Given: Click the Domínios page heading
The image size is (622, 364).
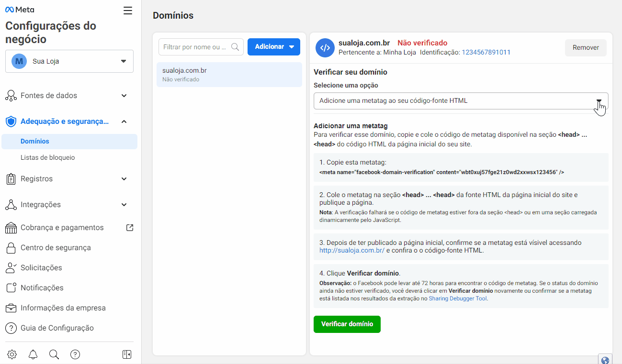Looking at the screenshot, I should coord(173,15).
